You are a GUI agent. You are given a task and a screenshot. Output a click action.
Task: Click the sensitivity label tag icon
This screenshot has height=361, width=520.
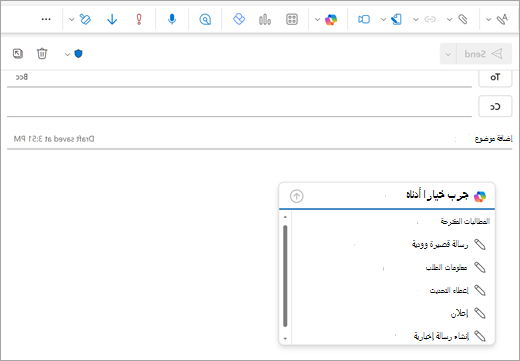pos(85,19)
